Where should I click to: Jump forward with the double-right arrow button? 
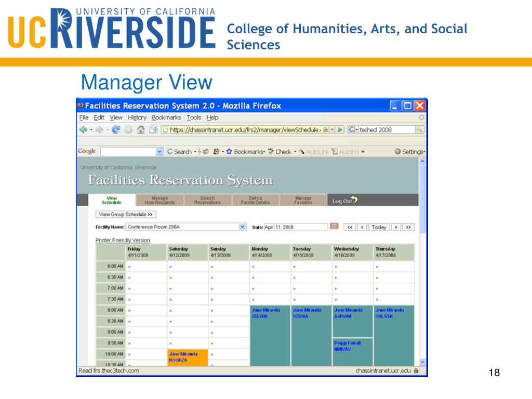coord(408,227)
